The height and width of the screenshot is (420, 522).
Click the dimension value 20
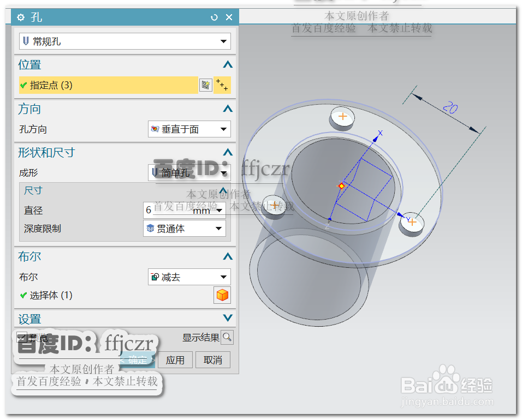(x=450, y=107)
